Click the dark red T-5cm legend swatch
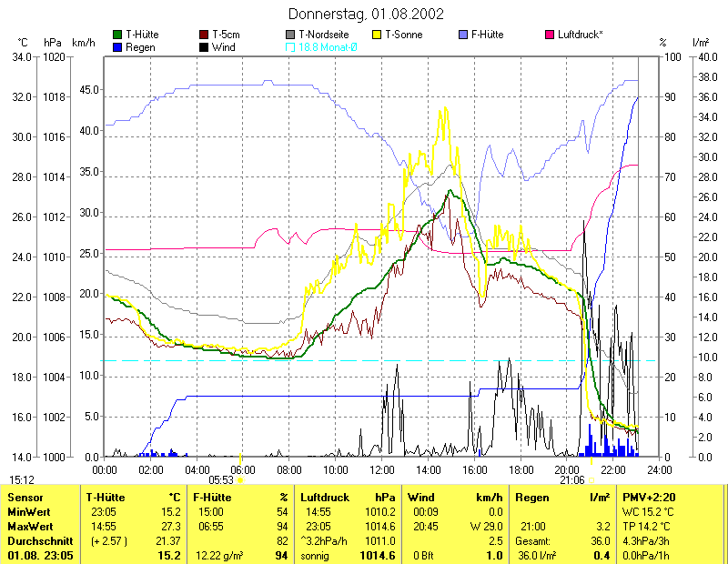The height and width of the screenshot is (564, 728). pyautogui.click(x=204, y=35)
